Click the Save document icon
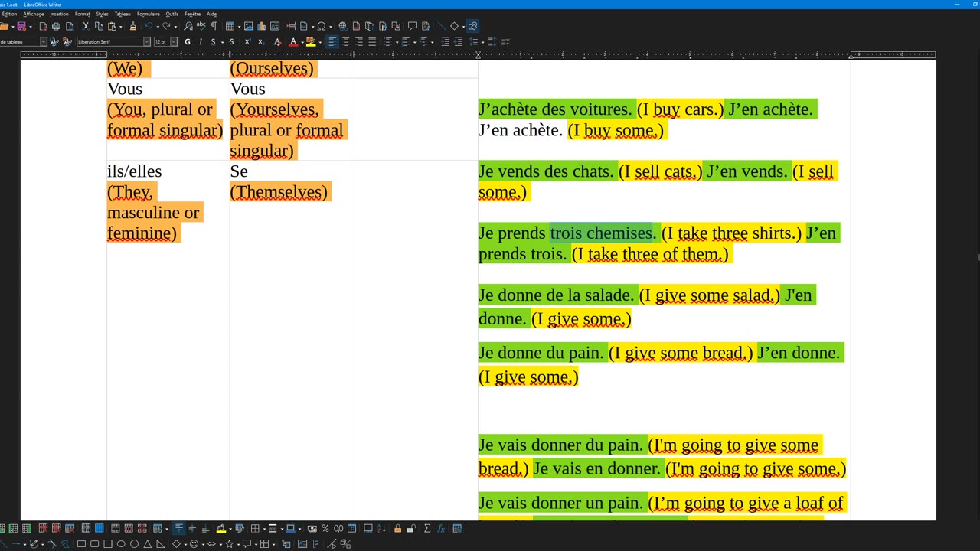This screenshot has height=551, width=980. point(21,26)
